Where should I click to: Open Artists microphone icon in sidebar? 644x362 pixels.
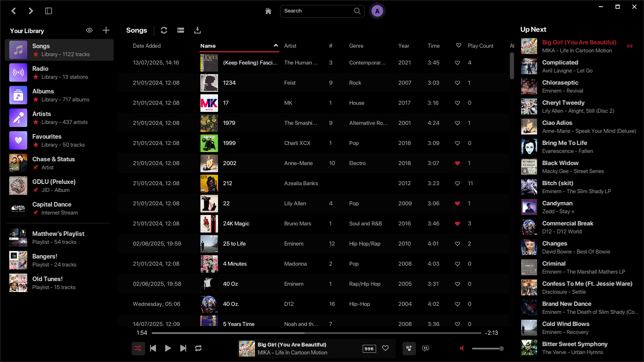click(x=18, y=118)
